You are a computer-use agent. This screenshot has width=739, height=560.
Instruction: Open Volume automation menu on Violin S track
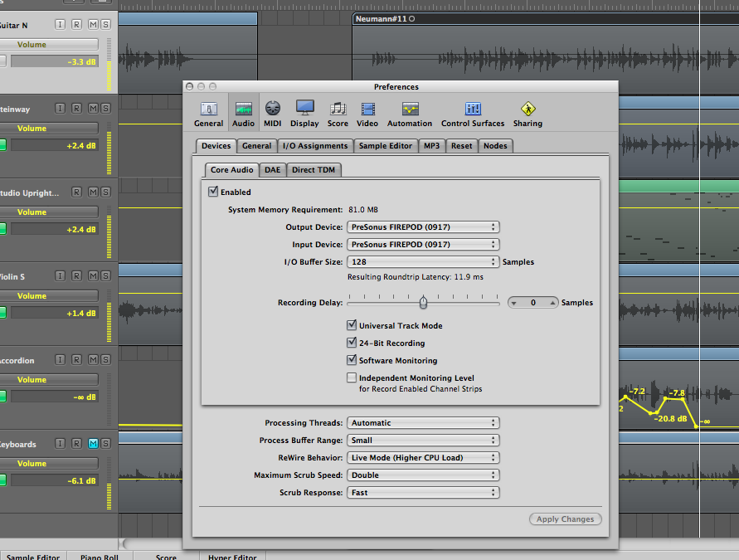pyautogui.click(x=49, y=295)
